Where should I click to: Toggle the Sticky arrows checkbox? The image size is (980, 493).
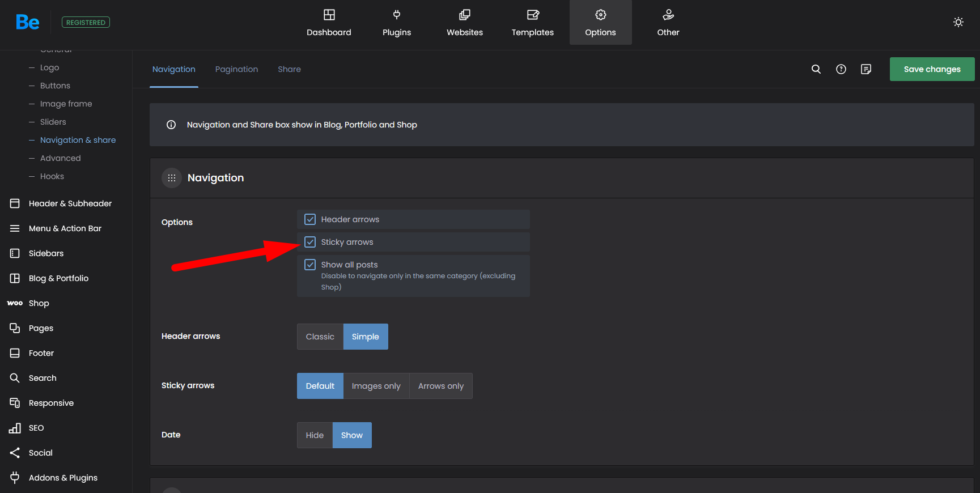coord(310,242)
